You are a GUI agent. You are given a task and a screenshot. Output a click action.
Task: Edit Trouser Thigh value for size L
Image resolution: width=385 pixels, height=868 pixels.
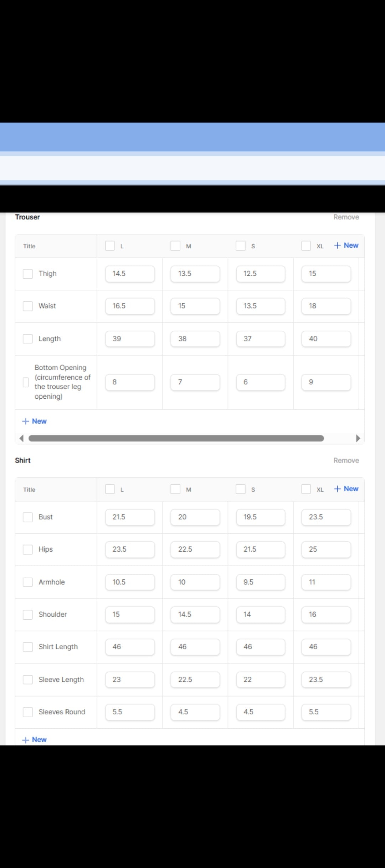tap(130, 274)
